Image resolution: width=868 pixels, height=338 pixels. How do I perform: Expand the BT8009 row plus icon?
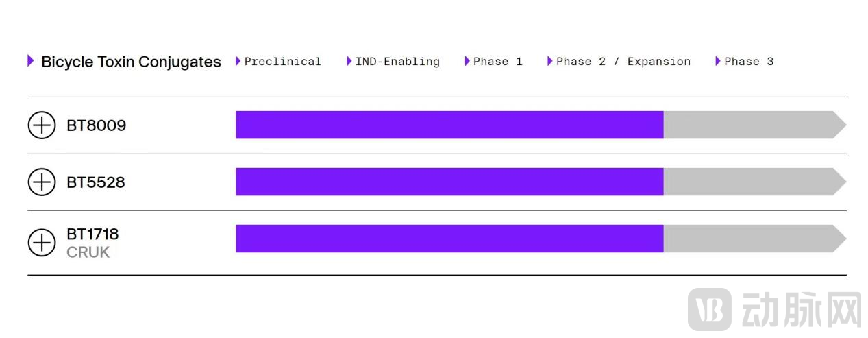pos(42,125)
